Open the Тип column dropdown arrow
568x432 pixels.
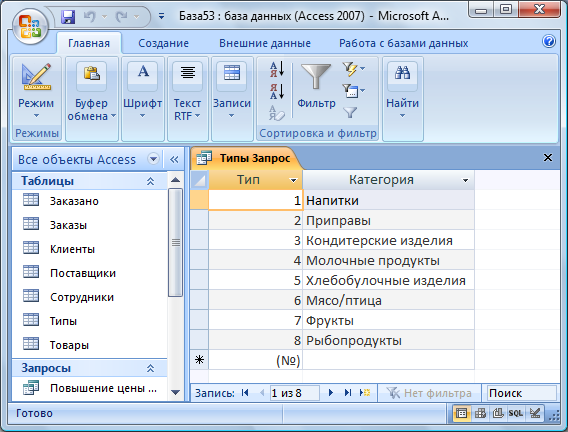point(293,180)
